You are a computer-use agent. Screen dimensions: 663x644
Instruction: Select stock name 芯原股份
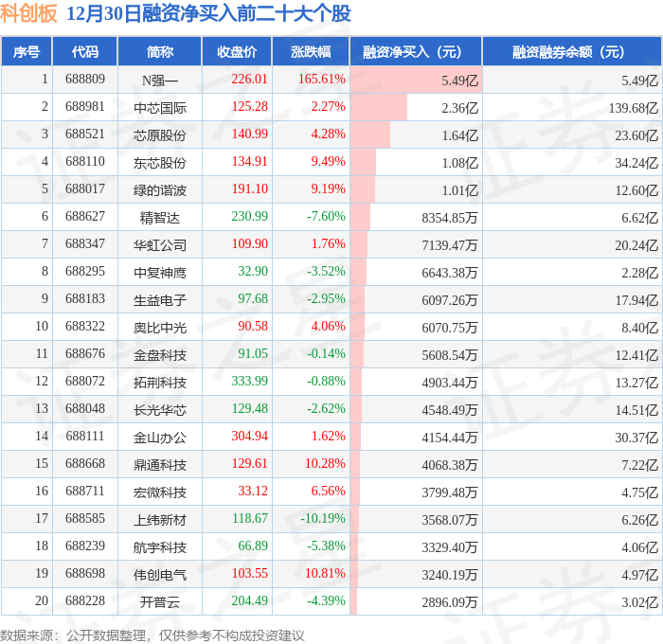pos(160,135)
